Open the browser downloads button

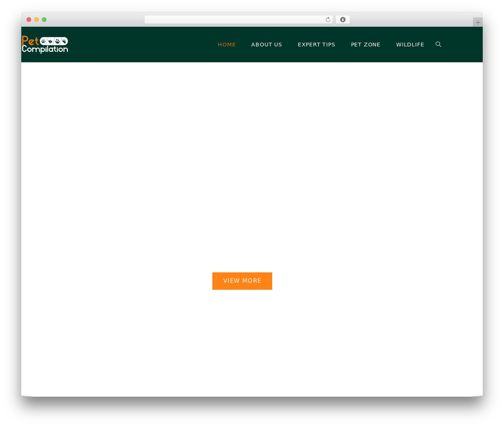343,20
